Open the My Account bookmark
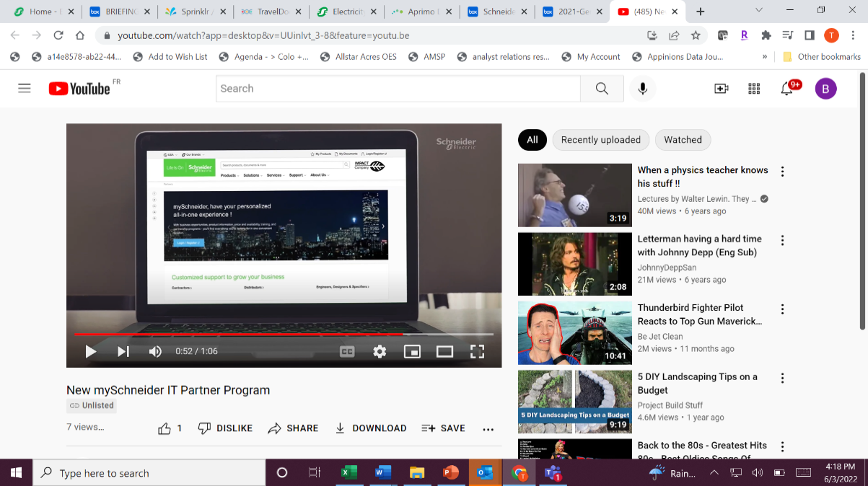This screenshot has width=868, height=486. [x=590, y=57]
